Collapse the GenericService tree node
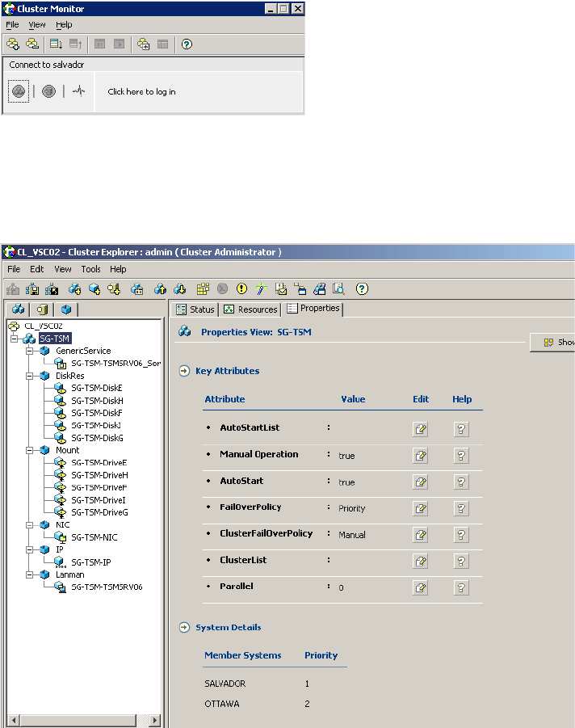This screenshot has width=575, height=728. (x=30, y=351)
